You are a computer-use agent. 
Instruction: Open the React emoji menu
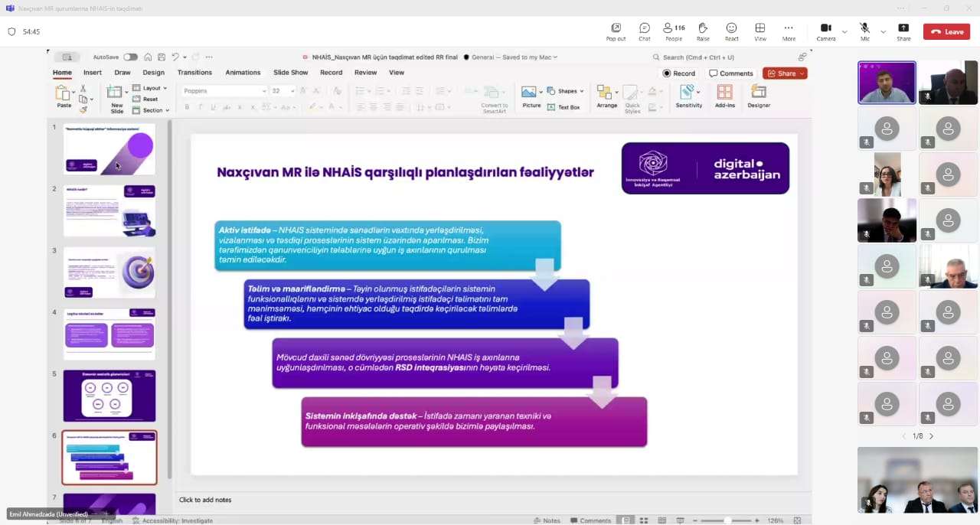point(731,31)
